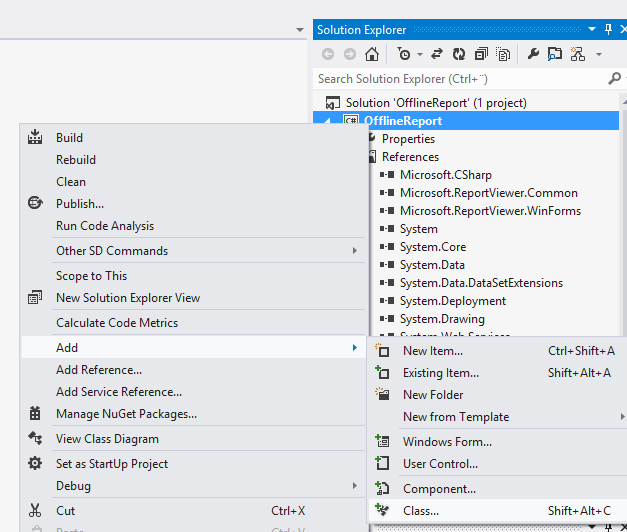Collapse the OfflineReport project node
The image size is (627, 532).
[x=330, y=121]
